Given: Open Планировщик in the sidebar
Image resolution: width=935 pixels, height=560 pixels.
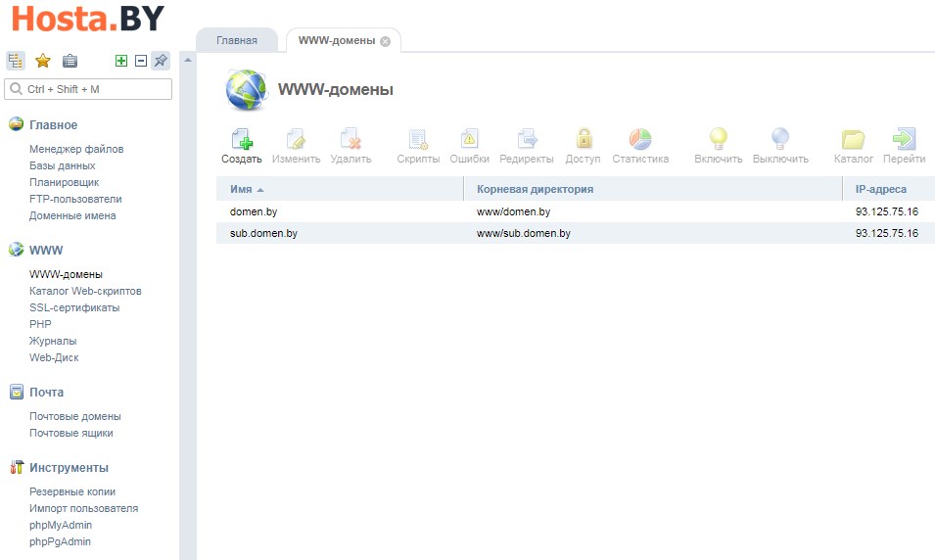Looking at the screenshot, I should click(64, 182).
